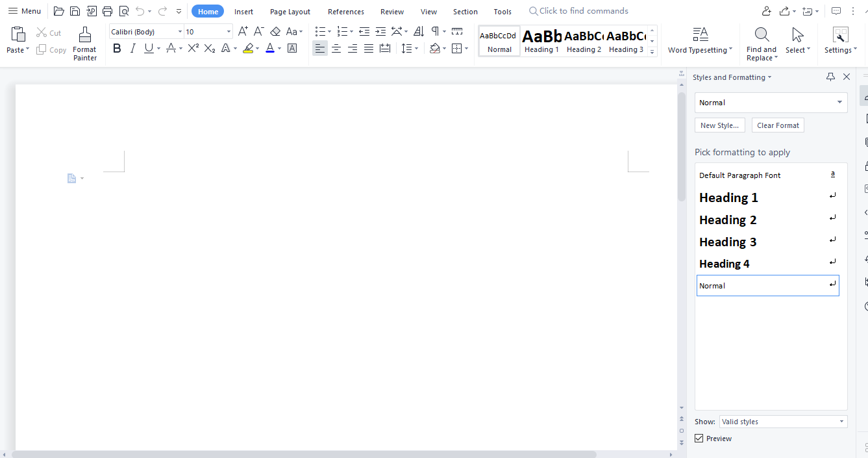Toggle the Clear Format option
868x458 pixels.
coord(777,125)
